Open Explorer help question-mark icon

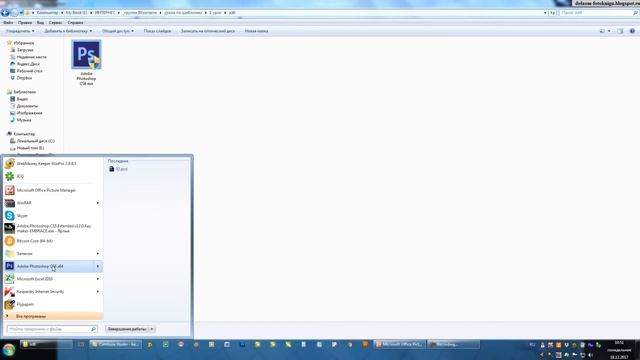click(632, 31)
